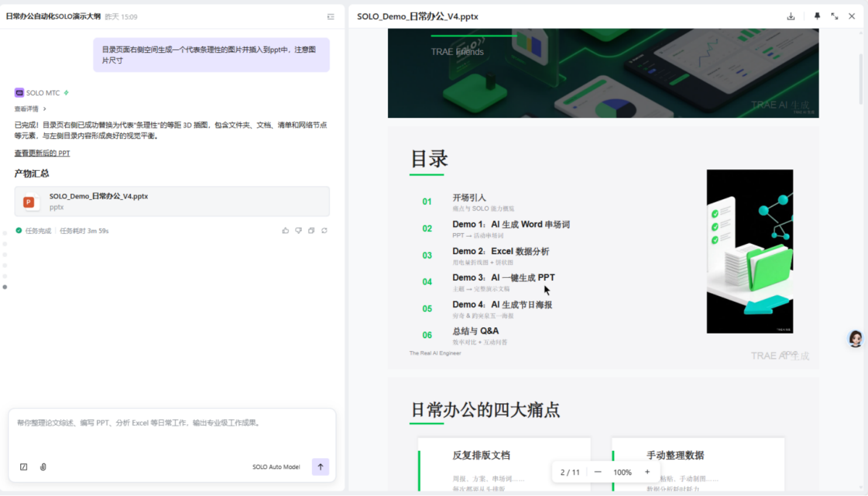The image size is (868, 496).
Task: Open the 查看更新后的 PPT link
Action: click(42, 153)
